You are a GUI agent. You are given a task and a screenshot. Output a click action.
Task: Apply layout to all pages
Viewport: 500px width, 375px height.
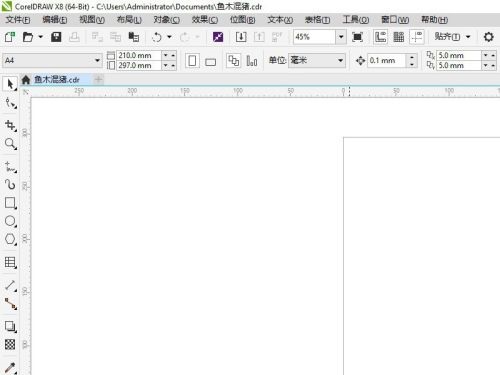click(x=233, y=61)
